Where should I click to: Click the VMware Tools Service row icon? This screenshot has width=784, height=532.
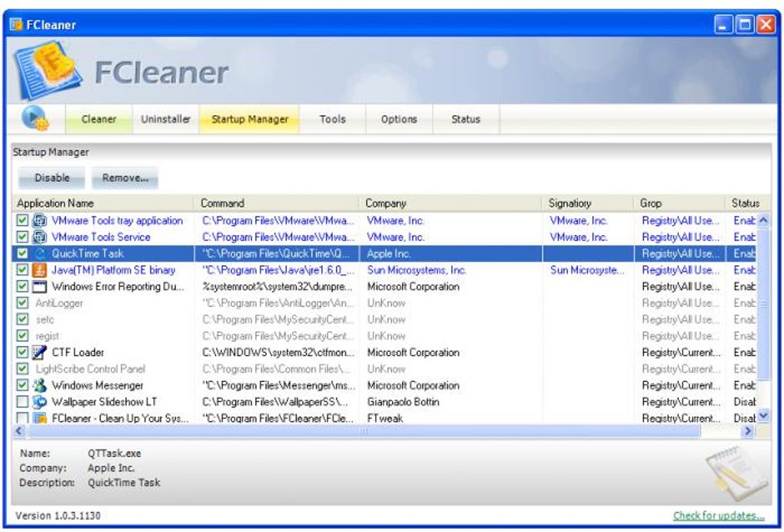click(x=39, y=237)
